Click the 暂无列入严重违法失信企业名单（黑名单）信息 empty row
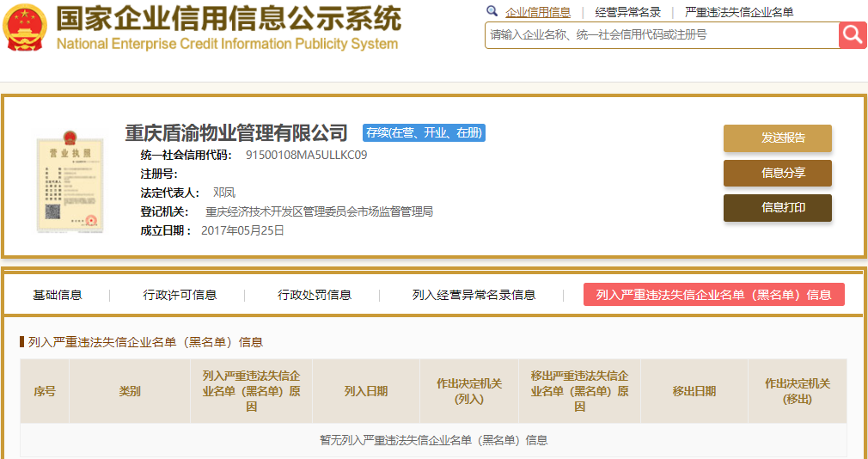This screenshot has width=868, height=459. click(433, 441)
